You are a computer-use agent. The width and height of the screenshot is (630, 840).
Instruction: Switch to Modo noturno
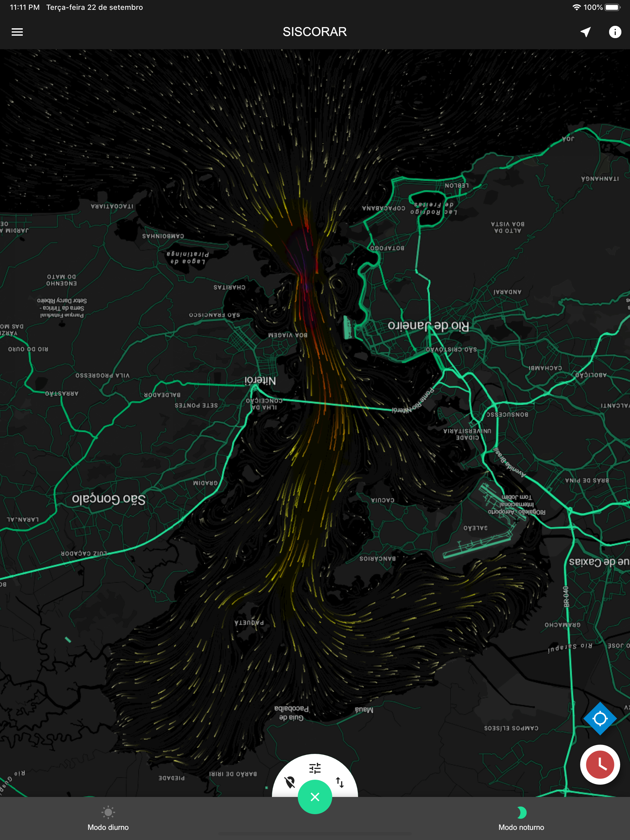pyautogui.click(x=521, y=827)
